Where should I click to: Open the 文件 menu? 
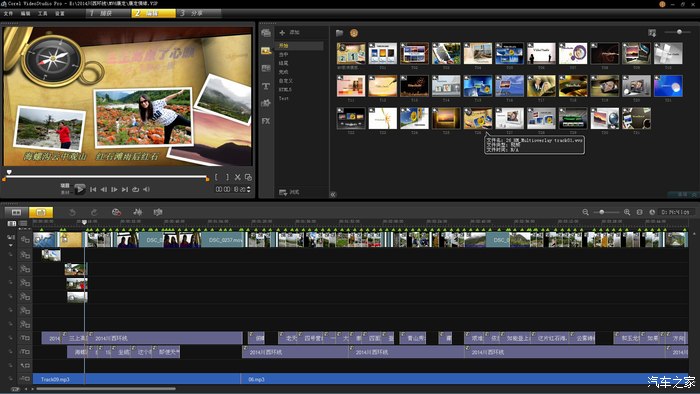click(8, 13)
